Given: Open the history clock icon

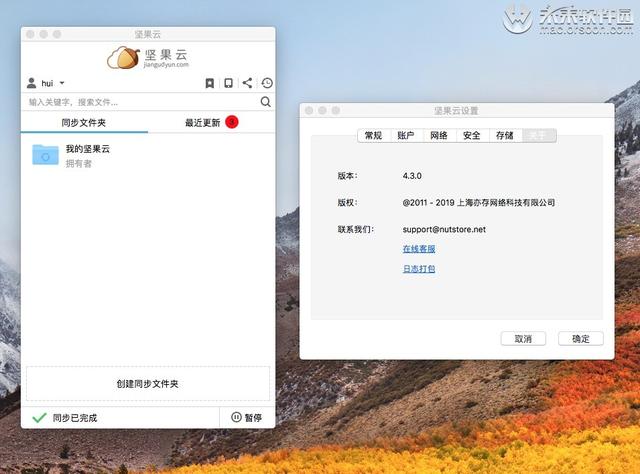Looking at the screenshot, I should (267, 83).
